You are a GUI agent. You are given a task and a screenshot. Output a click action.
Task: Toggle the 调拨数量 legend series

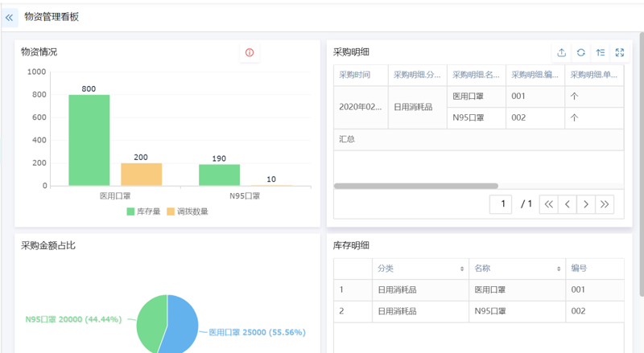point(187,211)
